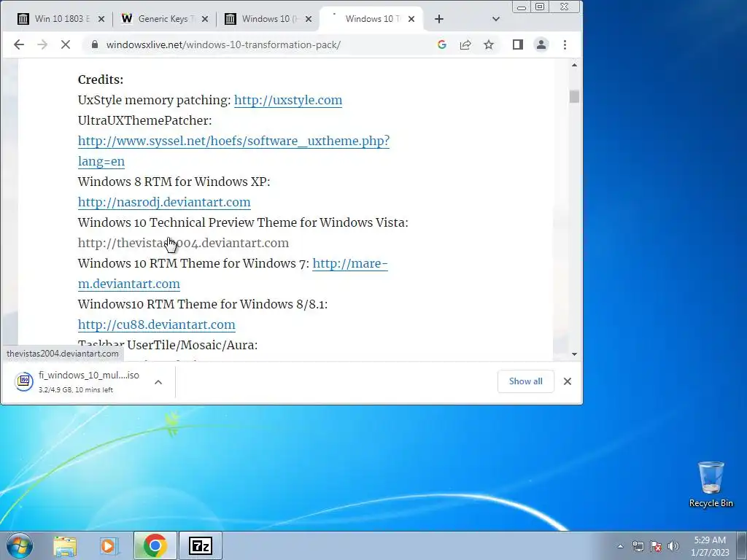Viewport: 747px width, 560px height.
Task: Select the active Windows 10 T tab
Action: pos(371,19)
